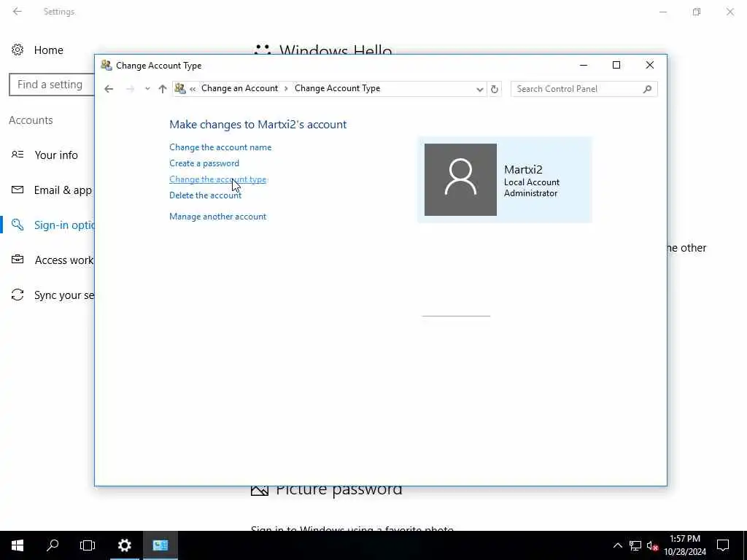This screenshot has width=747, height=560.
Task: Click Create a password link
Action: [x=204, y=163]
